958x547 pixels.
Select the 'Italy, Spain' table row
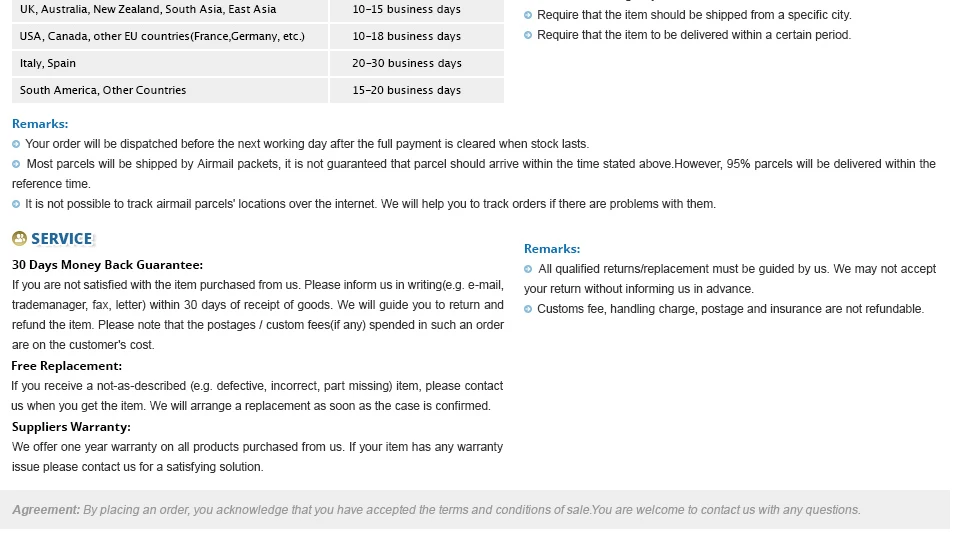click(258, 63)
